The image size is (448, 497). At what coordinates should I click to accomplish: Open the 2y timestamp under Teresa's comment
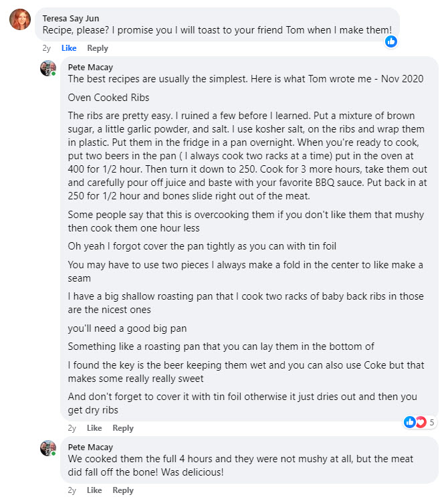click(46, 48)
